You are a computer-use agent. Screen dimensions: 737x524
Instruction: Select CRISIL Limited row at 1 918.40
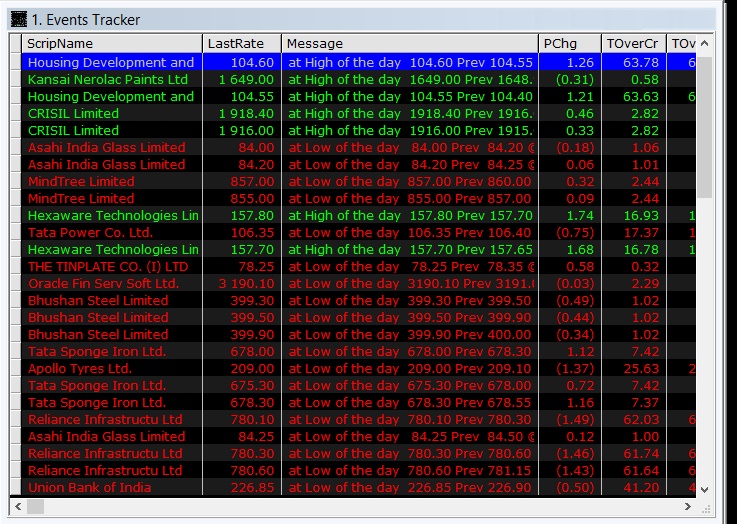click(358, 113)
